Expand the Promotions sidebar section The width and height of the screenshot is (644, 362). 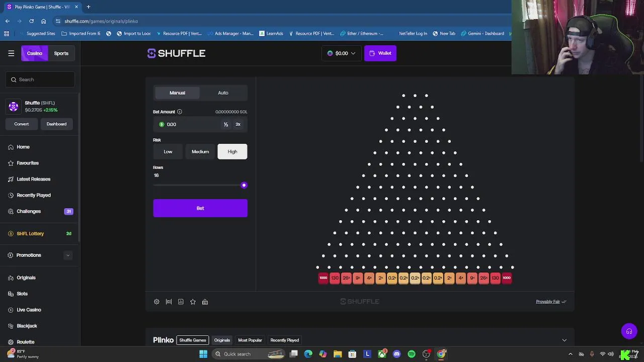[x=68, y=255]
